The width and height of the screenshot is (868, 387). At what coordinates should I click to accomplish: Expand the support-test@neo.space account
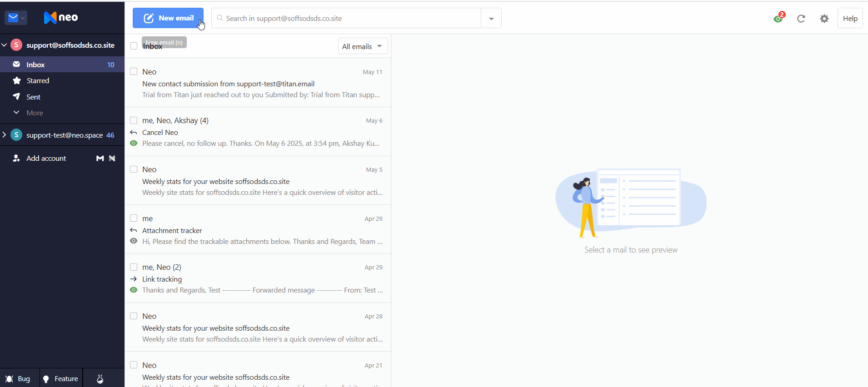[x=4, y=135]
